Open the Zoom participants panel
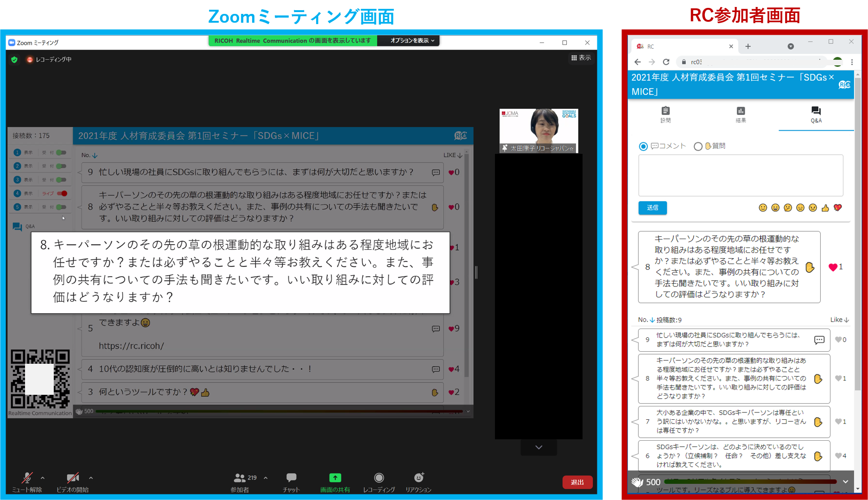Image resolution: width=868 pixels, height=500 pixels. (240, 481)
